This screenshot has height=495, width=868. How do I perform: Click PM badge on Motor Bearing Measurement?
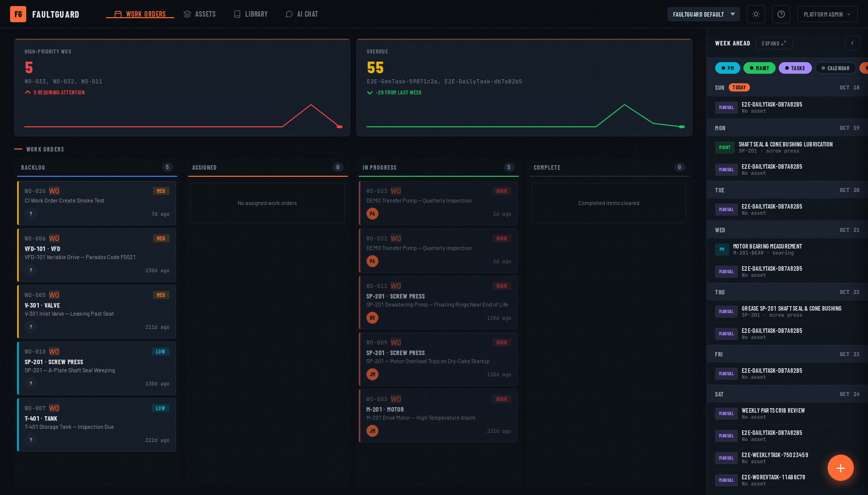722,250
